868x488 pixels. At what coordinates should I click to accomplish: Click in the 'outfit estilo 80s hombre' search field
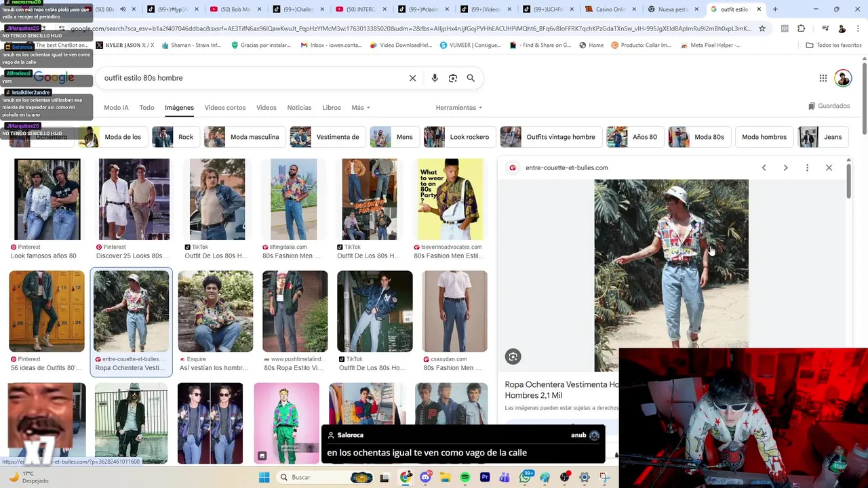[x=251, y=78]
